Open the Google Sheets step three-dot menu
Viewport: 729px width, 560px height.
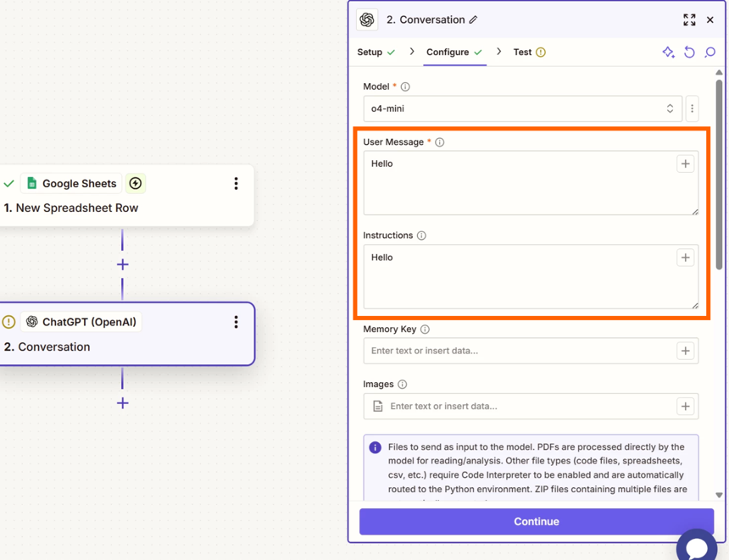click(236, 183)
